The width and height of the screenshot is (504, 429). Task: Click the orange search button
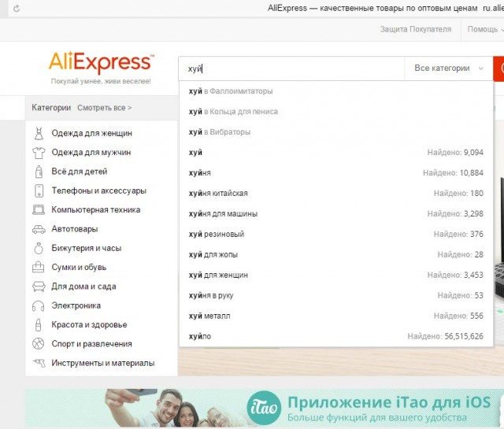point(498,68)
